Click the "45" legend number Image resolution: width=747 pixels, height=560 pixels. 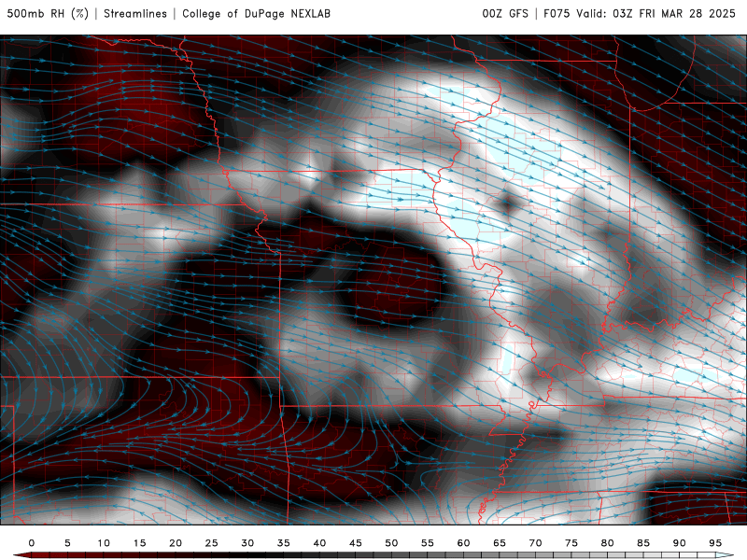point(356,543)
